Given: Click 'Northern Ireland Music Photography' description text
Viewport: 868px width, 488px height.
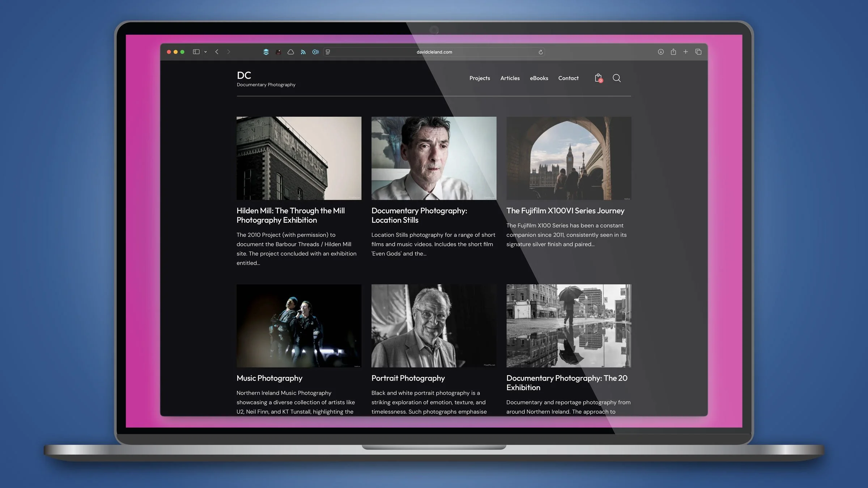Looking at the screenshot, I should [284, 393].
